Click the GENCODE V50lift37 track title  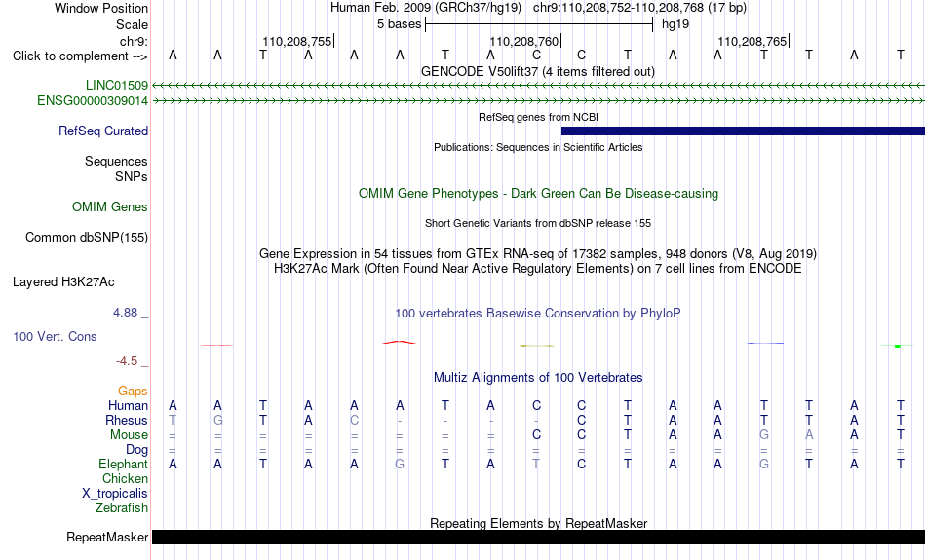[x=538, y=72]
